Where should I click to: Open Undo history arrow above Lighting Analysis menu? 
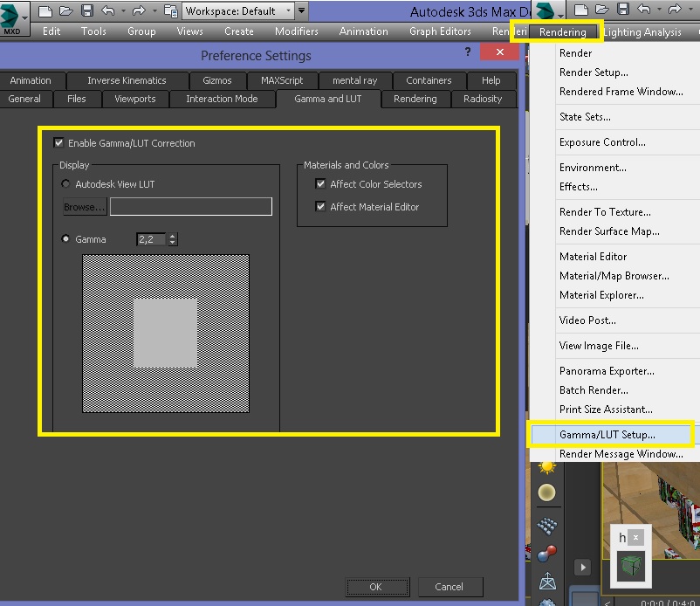click(x=659, y=10)
